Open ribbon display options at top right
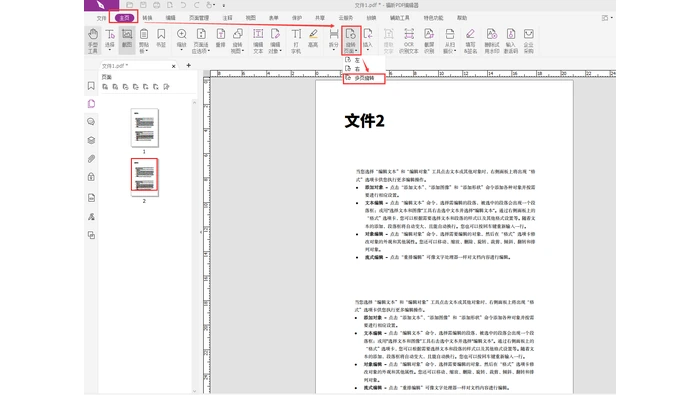The width and height of the screenshot is (700, 395). [x=607, y=18]
